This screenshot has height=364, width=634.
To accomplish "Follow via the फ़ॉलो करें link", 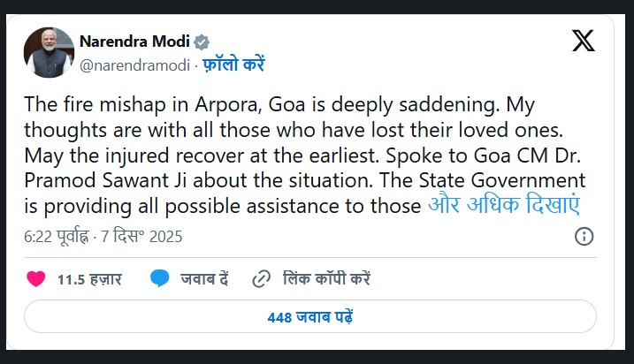I will [x=221, y=64].
